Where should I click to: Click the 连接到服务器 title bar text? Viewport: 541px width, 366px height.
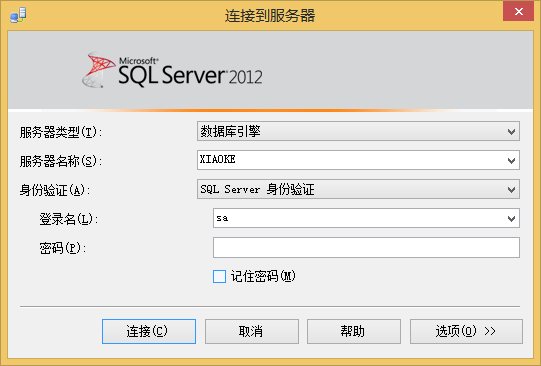click(270, 16)
